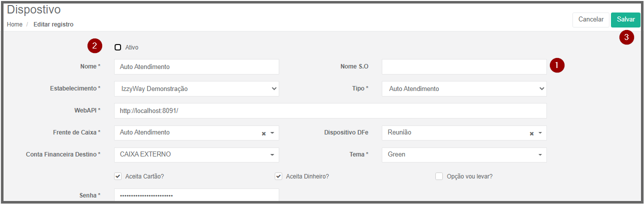Go to the Home breadcrumb link
Viewport: 644px width, 204px height.
(x=15, y=24)
